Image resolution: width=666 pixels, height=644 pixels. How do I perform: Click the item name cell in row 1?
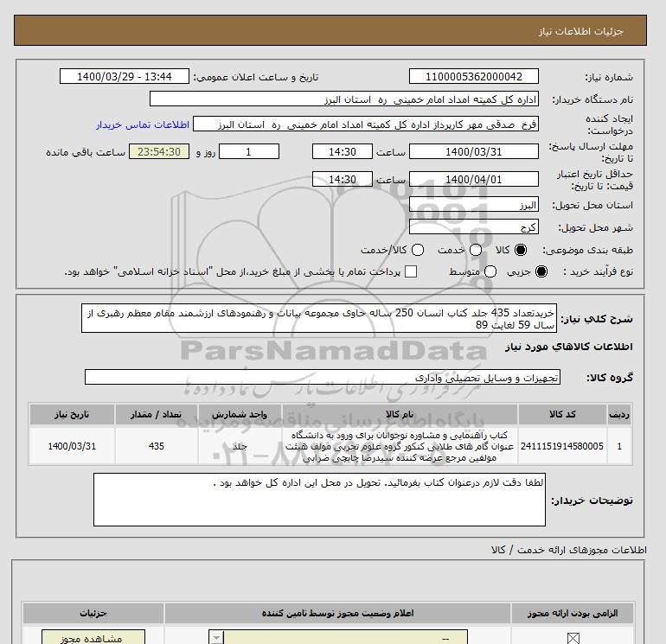point(400,446)
